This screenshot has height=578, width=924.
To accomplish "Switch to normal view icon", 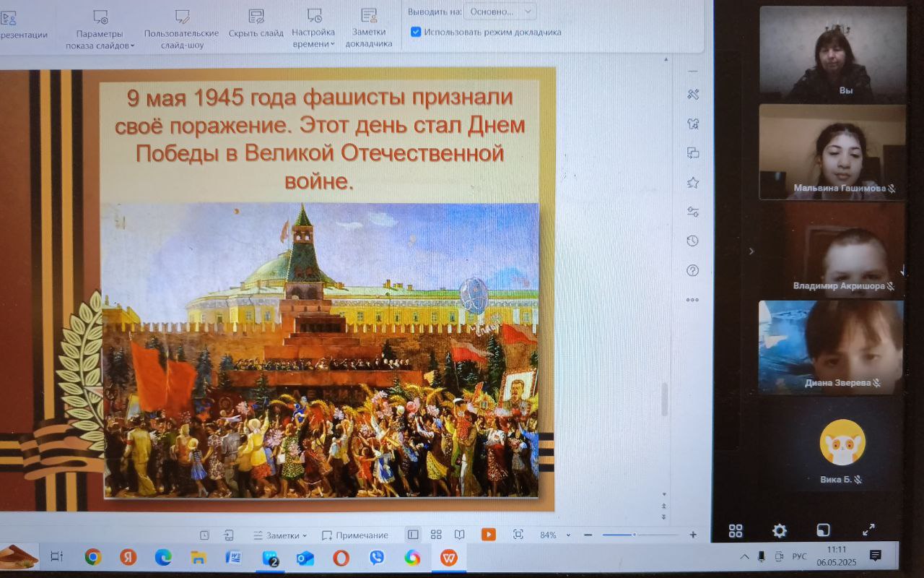I will [413, 535].
